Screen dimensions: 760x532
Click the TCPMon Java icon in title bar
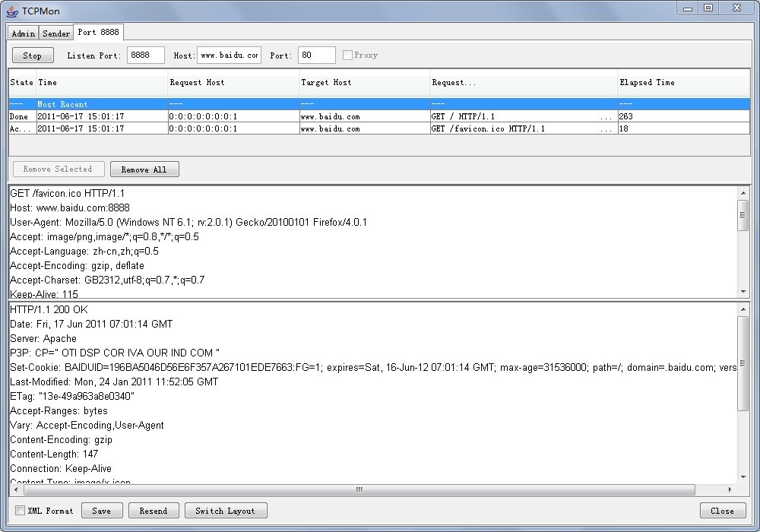coord(12,10)
